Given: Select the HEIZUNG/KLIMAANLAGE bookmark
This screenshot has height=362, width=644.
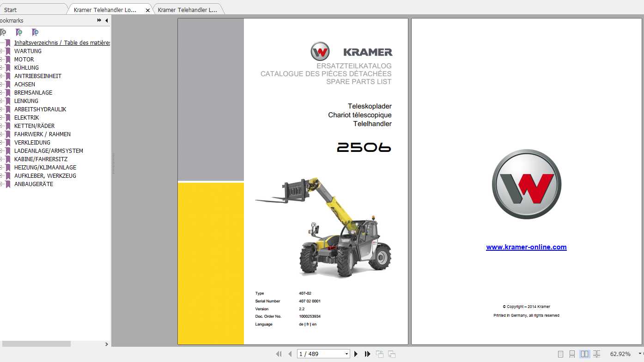Looking at the screenshot, I should 45,168.
